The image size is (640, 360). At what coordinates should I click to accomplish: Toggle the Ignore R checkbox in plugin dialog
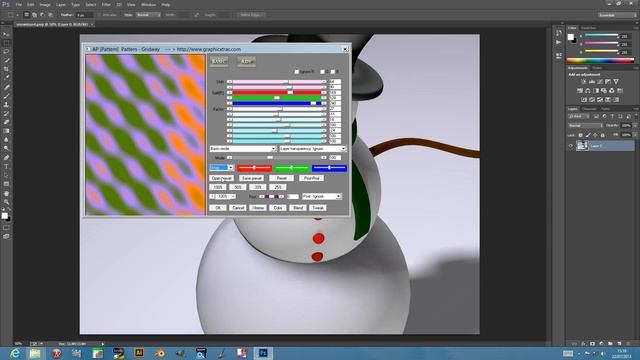(297, 72)
